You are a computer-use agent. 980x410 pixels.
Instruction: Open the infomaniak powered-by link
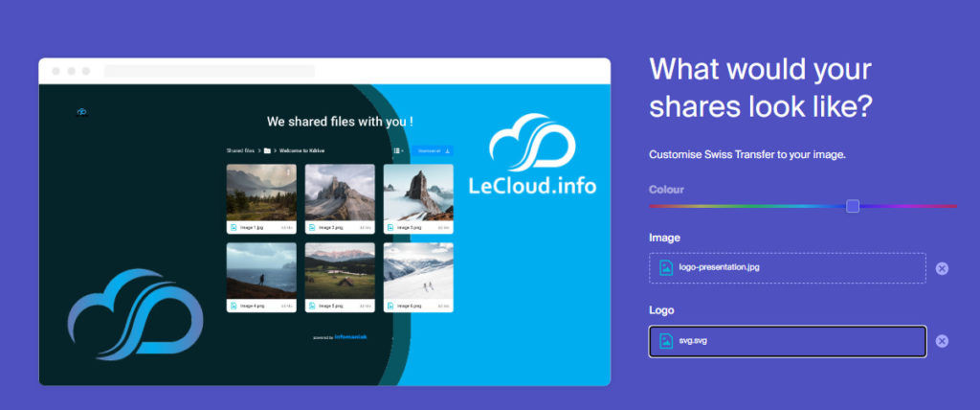point(350,337)
